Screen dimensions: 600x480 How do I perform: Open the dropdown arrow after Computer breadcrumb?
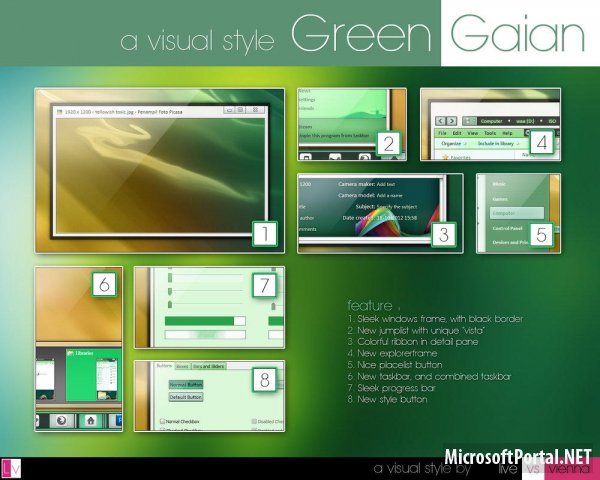pyautogui.click(x=509, y=121)
